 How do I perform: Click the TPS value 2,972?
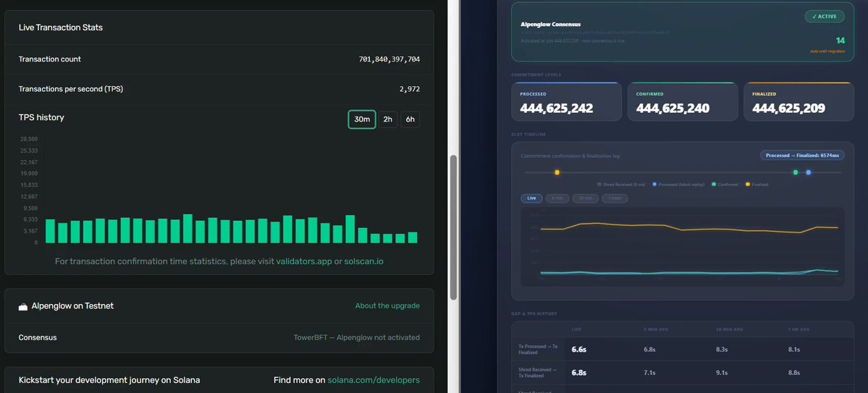tap(410, 89)
